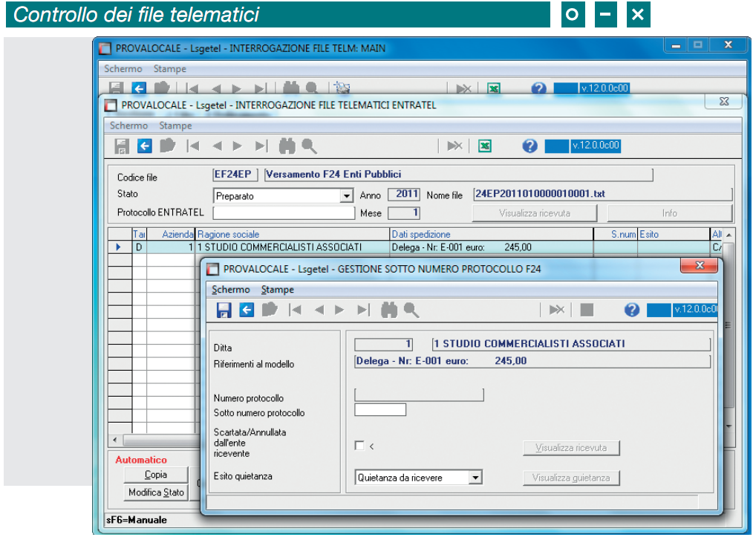756x540 pixels.
Task: Click the binoculars search icon in F24 dialog
Action: click(389, 310)
